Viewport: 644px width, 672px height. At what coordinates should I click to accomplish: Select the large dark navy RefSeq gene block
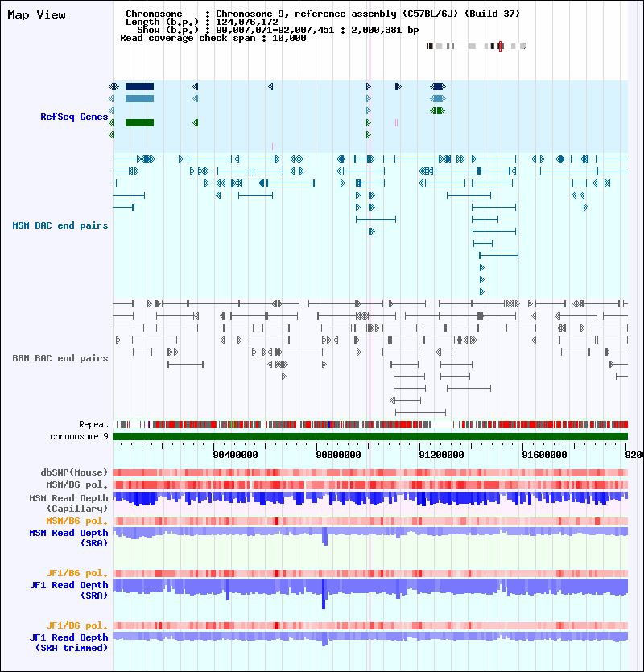click(139, 87)
